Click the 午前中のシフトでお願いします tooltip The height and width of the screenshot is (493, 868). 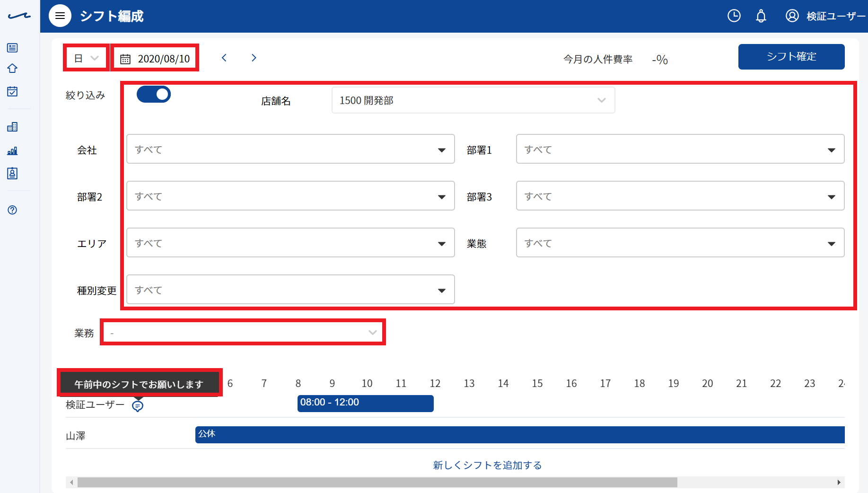pos(139,384)
